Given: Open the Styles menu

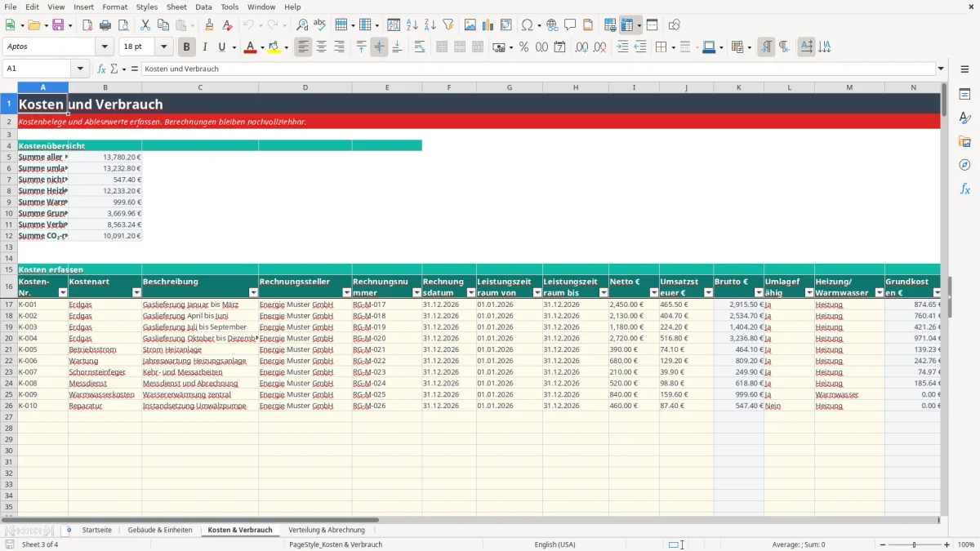Looking at the screenshot, I should (x=147, y=7).
